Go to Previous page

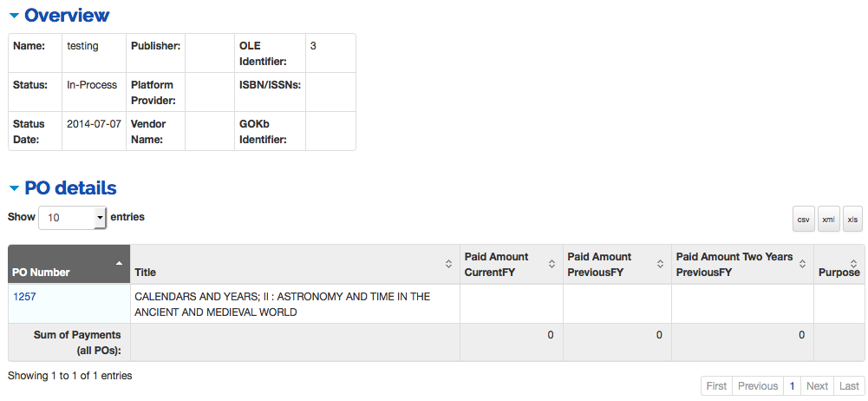click(x=758, y=386)
